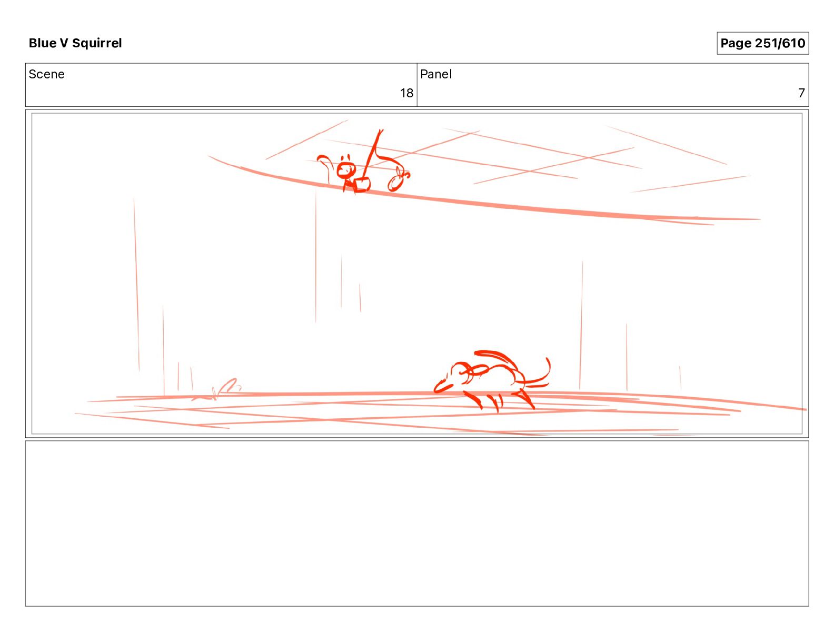Click the storyboard sketch panel image
Screen dimensions: 834x644
point(417,274)
